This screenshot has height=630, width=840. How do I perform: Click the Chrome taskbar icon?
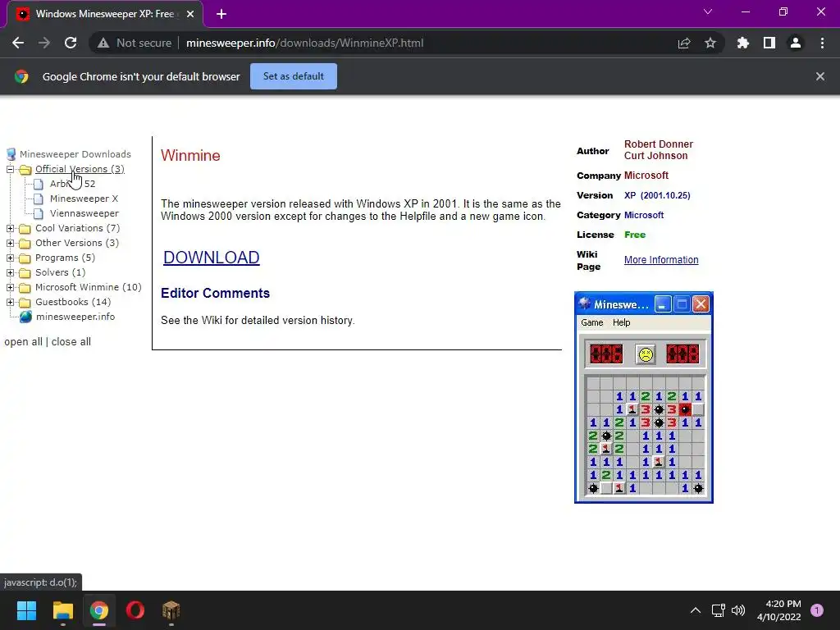pos(99,610)
